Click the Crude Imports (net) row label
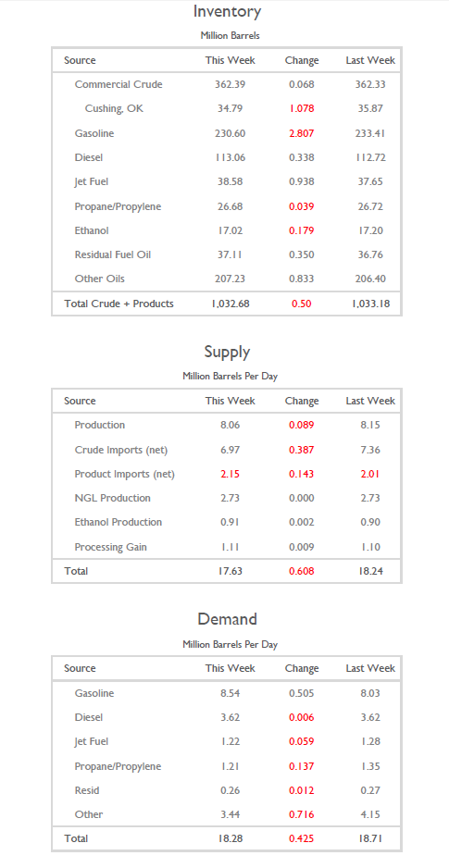449x868 pixels. (x=121, y=450)
